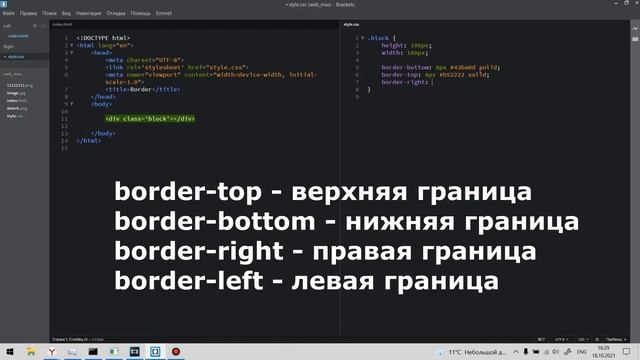Open the Вид menu
Viewport: 640px width, 360px height.
(x=66, y=13)
